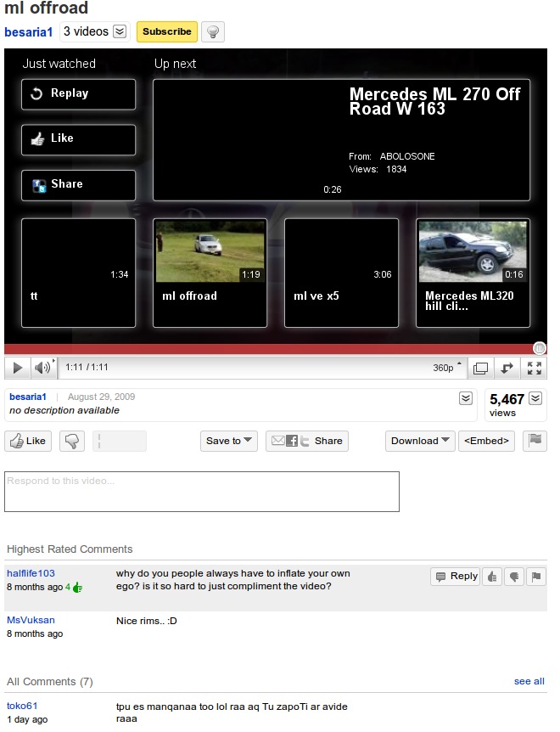Open the 'ml offroad' suggested video thumbnail

tap(210, 252)
